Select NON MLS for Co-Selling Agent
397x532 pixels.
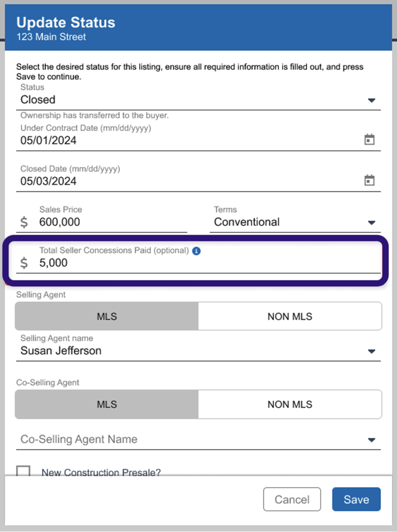tap(290, 405)
